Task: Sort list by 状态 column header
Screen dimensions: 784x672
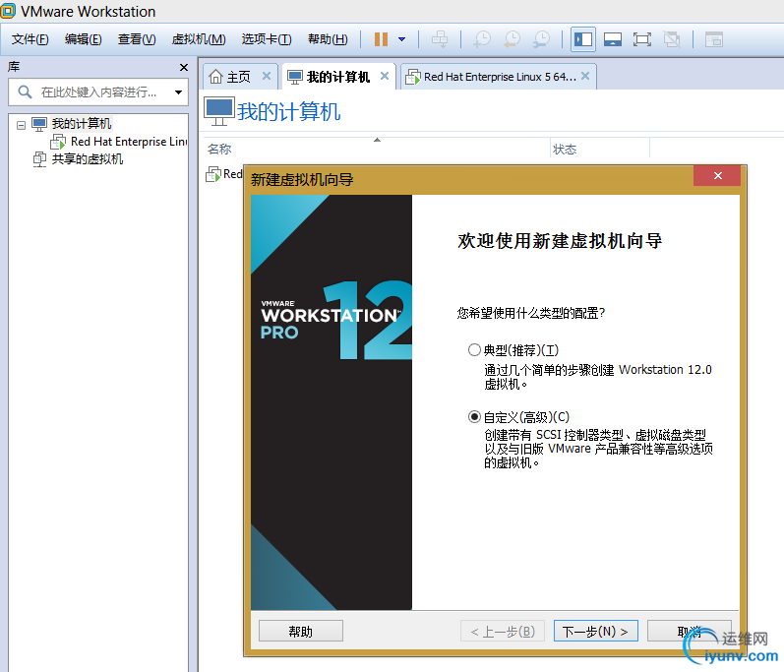Action: pyautogui.click(x=565, y=149)
